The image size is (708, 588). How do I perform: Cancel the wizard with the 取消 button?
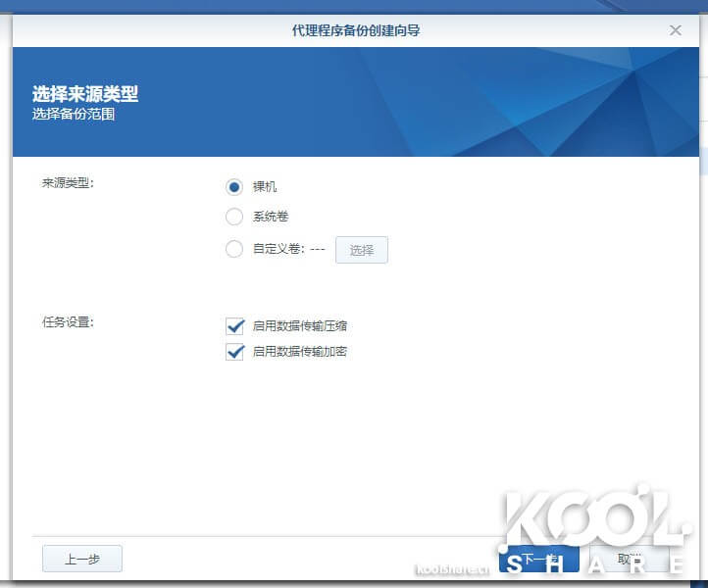tap(631, 559)
